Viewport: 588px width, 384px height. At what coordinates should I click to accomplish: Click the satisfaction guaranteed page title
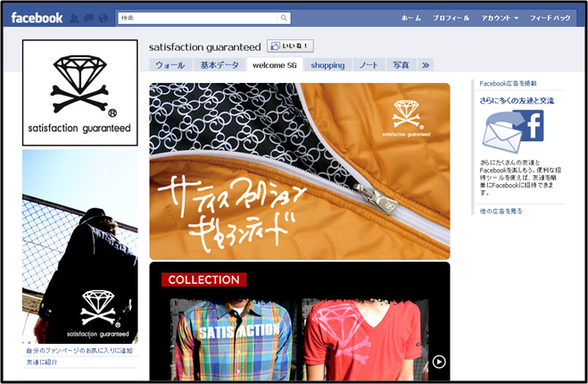pyautogui.click(x=204, y=47)
